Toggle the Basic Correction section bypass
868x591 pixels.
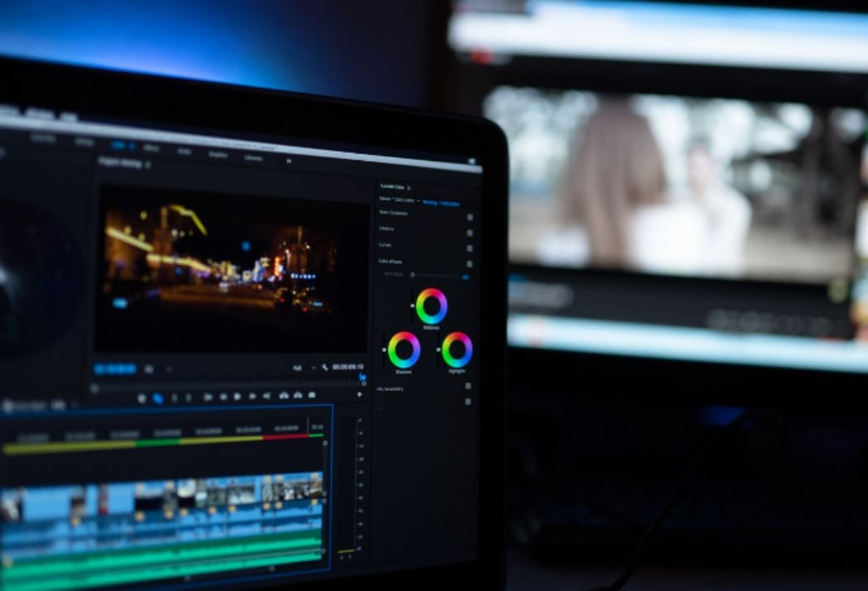coord(468,217)
